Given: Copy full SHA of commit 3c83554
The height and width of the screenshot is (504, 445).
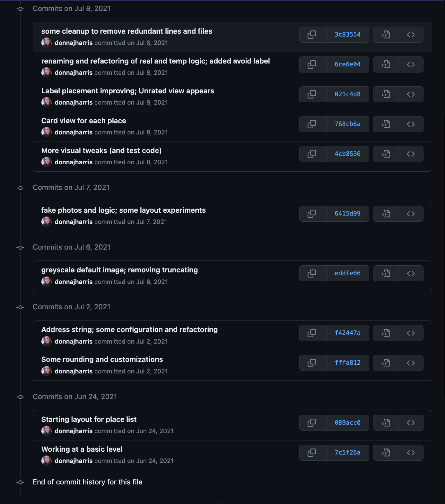Looking at the screenshot, I should point(312,34).
